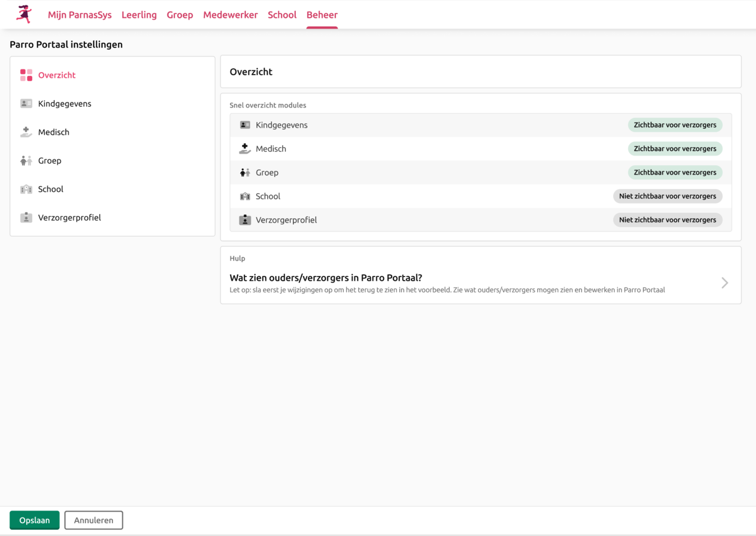Image resolution: width=756 pixels, height=536 pixels.
Task: Click the Overzicht heading in main panel
Action: tap(251, 72)
